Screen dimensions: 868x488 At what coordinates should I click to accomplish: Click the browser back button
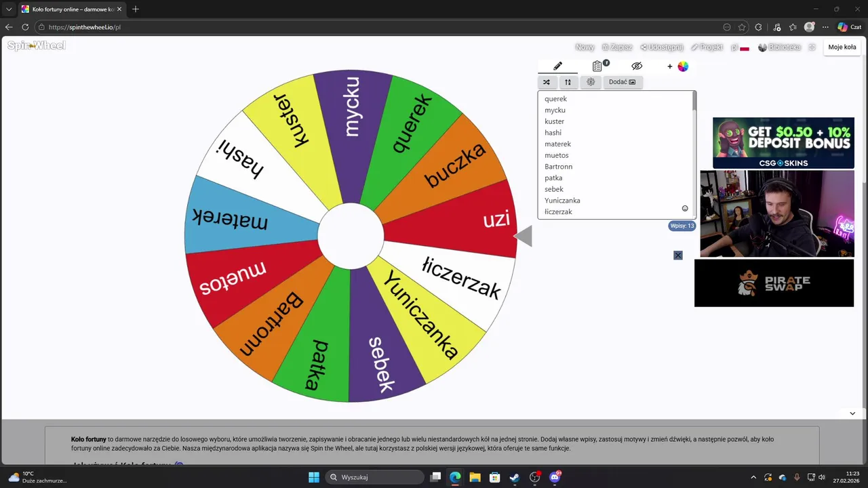pyautogui.click(x=9, y=27)
